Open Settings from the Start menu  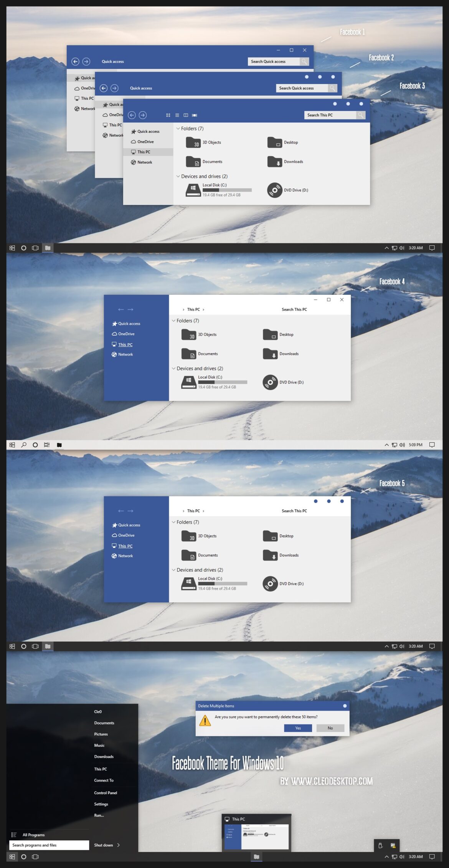pos(101,804)
